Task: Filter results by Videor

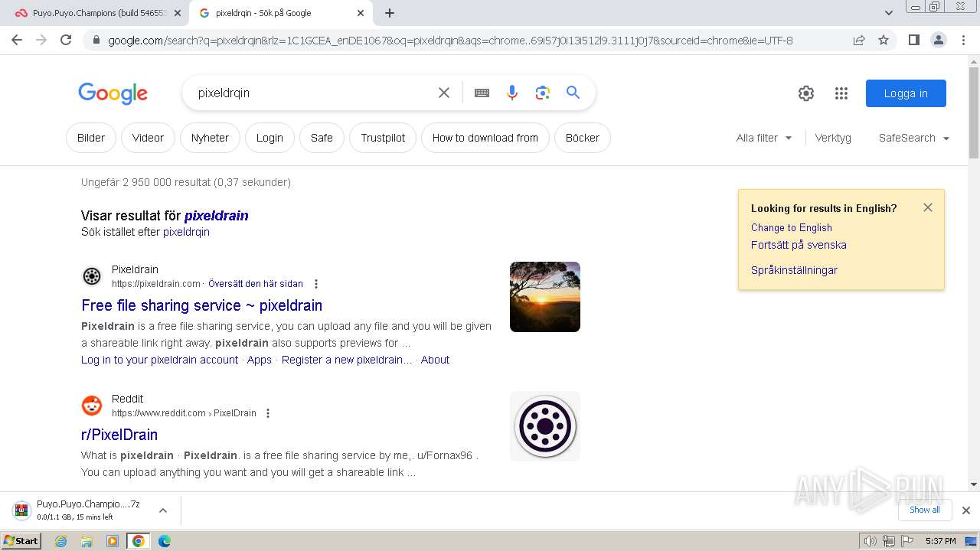Action: click(x=148, y=138)
